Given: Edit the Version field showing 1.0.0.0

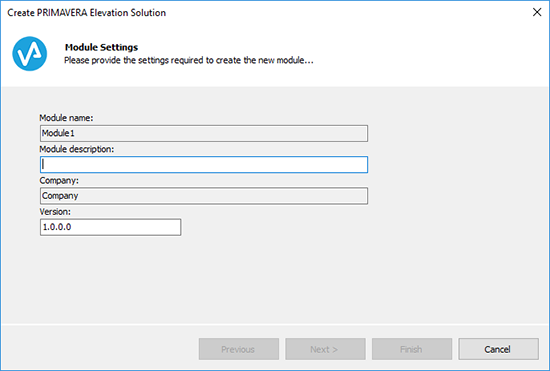Looking at the screenshot, I should 110,227.
